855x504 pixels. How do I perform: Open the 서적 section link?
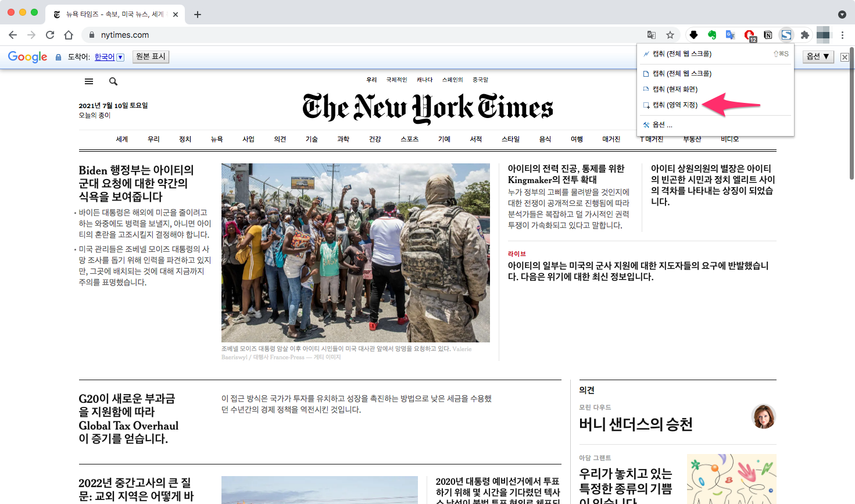476,139
